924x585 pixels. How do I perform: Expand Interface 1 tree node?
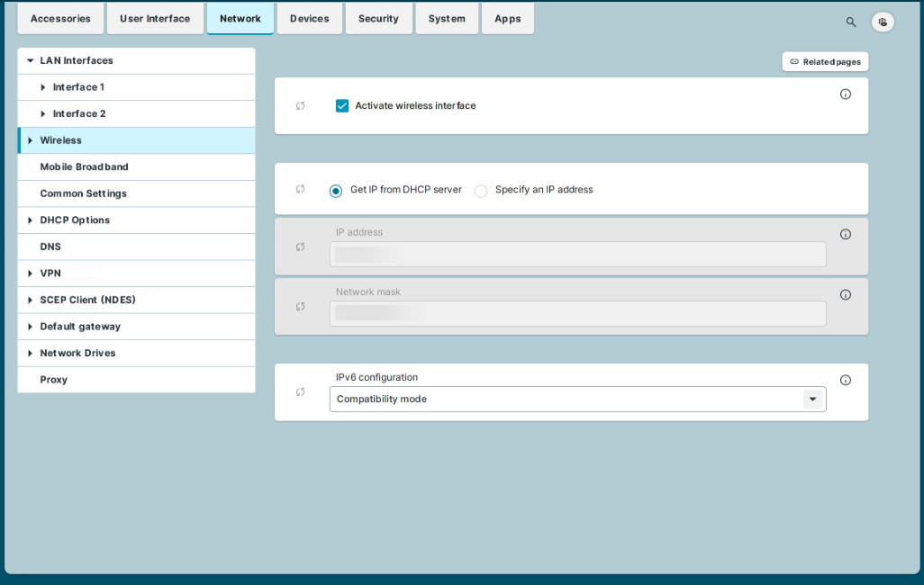(43, 87)
